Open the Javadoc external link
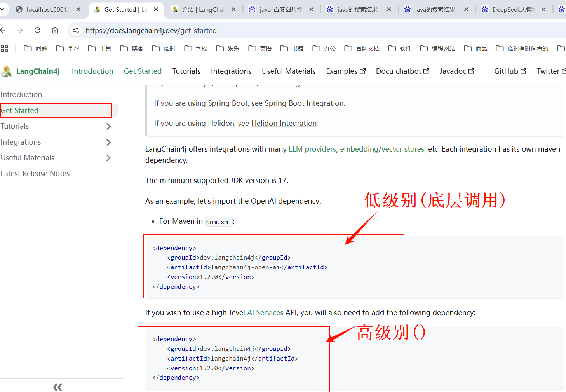 click(457, 71)
